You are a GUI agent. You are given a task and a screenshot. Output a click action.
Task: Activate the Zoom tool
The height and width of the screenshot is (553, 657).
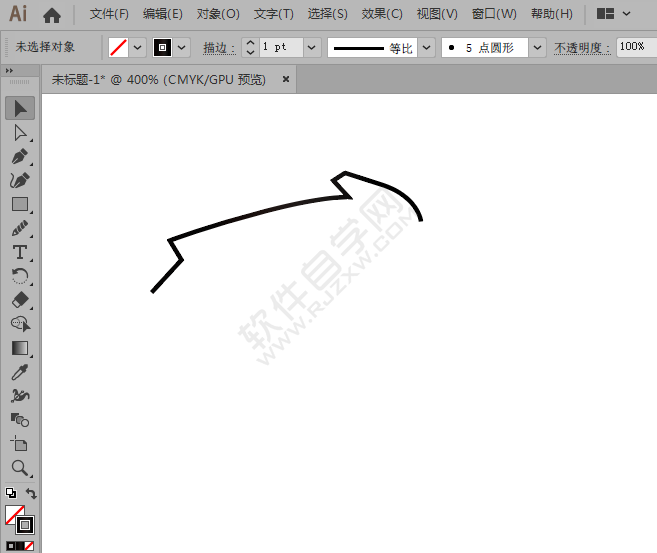(x=19, y=468)
